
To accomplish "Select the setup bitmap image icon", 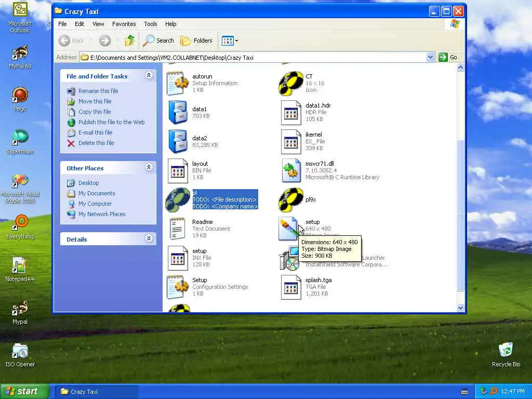I will [x=289, y=229].
